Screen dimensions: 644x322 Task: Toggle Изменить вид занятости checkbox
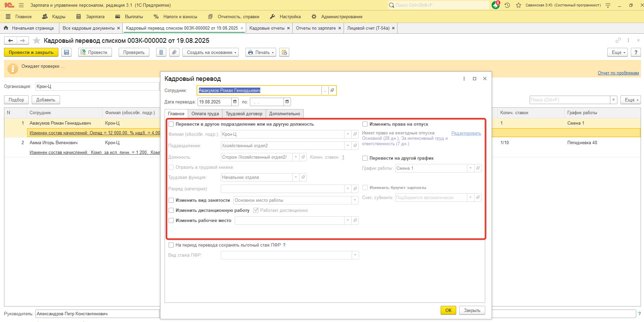pos(171,200)
